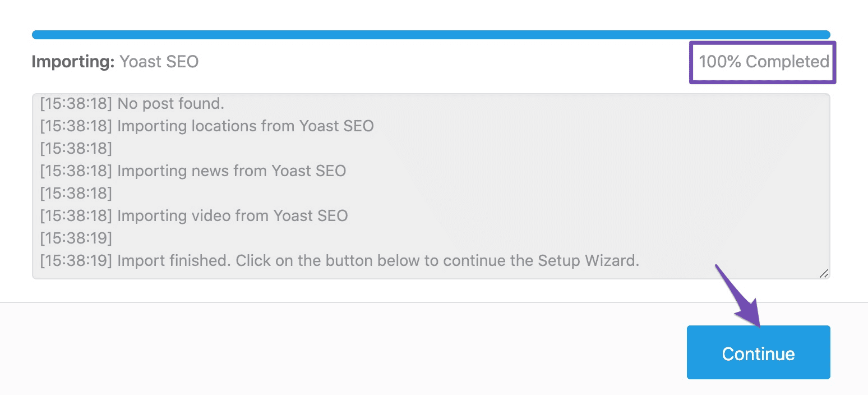
Task: Click the textarea resize grip handle
Action: (x=823, y=274)
